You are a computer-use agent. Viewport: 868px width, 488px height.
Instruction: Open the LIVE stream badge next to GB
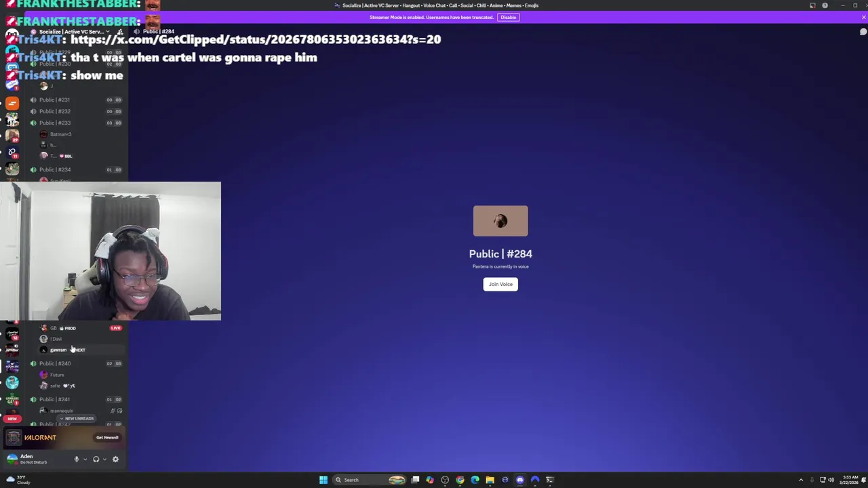(116, 328)
